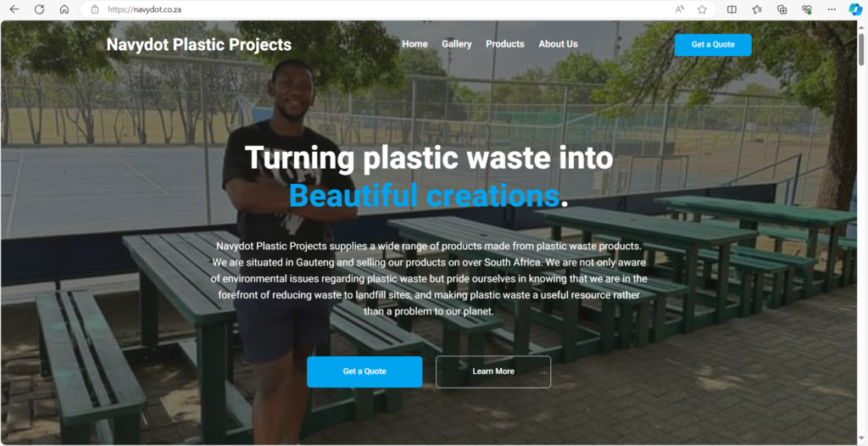Go to the Products page link
868x446 pixels.
[505, 44]
